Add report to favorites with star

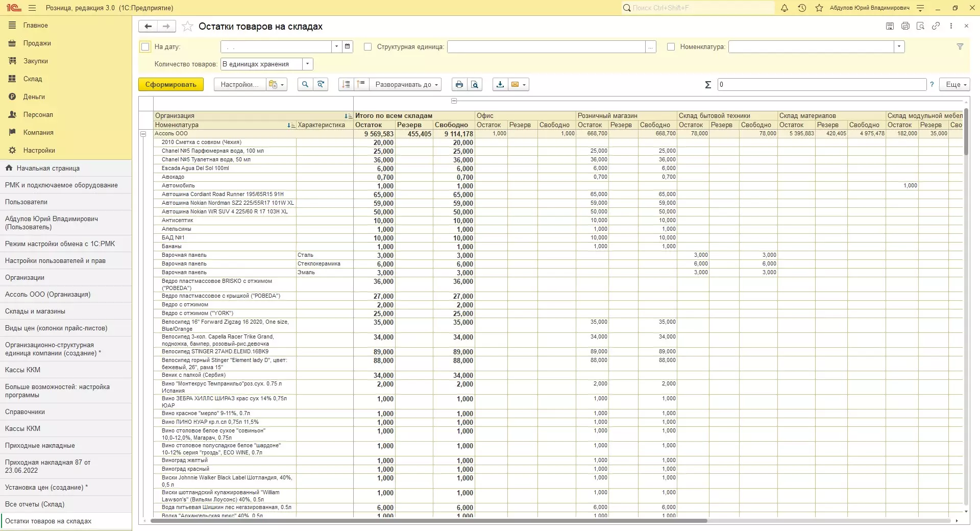[x=187, y=27]
